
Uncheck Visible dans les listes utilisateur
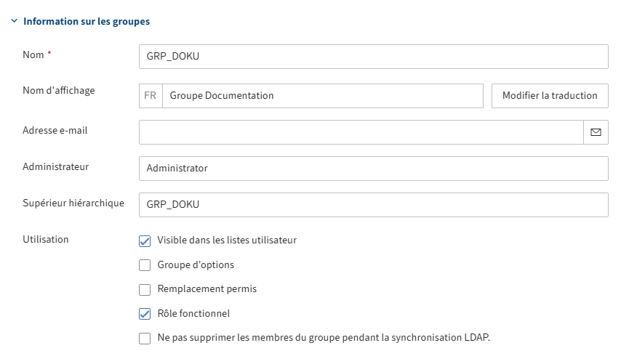145,240
